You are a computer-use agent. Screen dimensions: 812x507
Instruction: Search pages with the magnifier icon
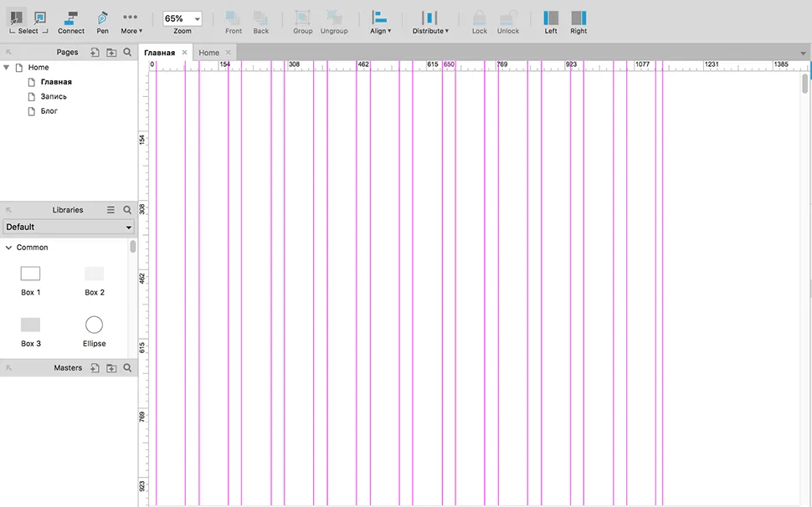tap(127, 52)
